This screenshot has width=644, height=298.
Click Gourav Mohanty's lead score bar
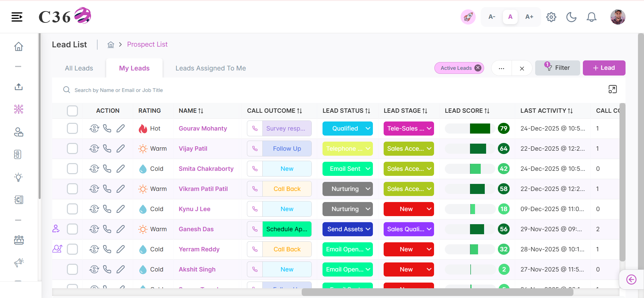tap(470, 129)
